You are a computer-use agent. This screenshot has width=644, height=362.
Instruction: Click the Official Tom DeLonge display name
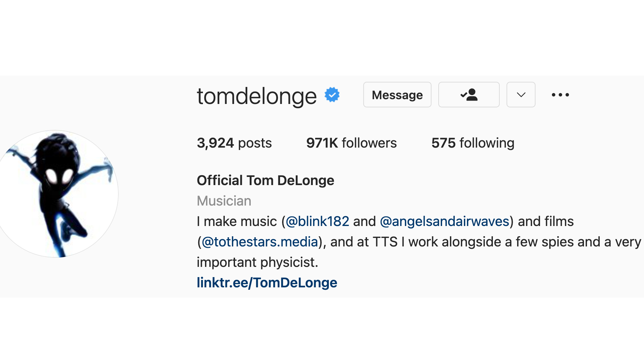[x=265, y=180]
